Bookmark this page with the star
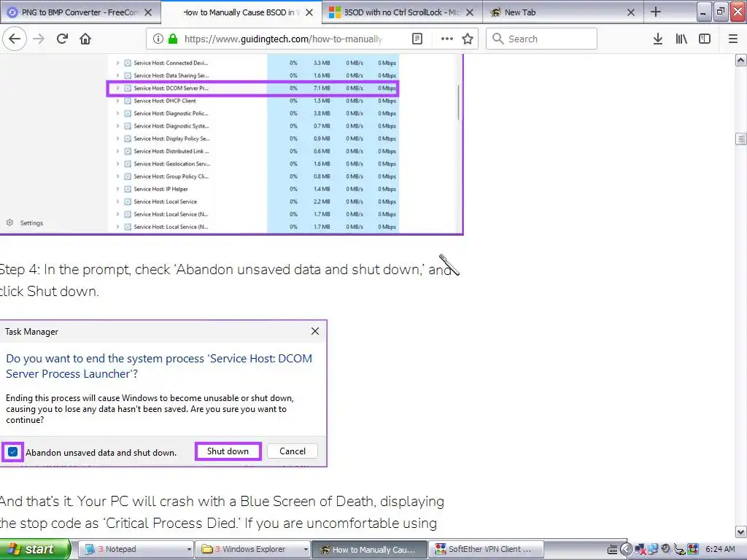The image size is (747, 560). 468,39
